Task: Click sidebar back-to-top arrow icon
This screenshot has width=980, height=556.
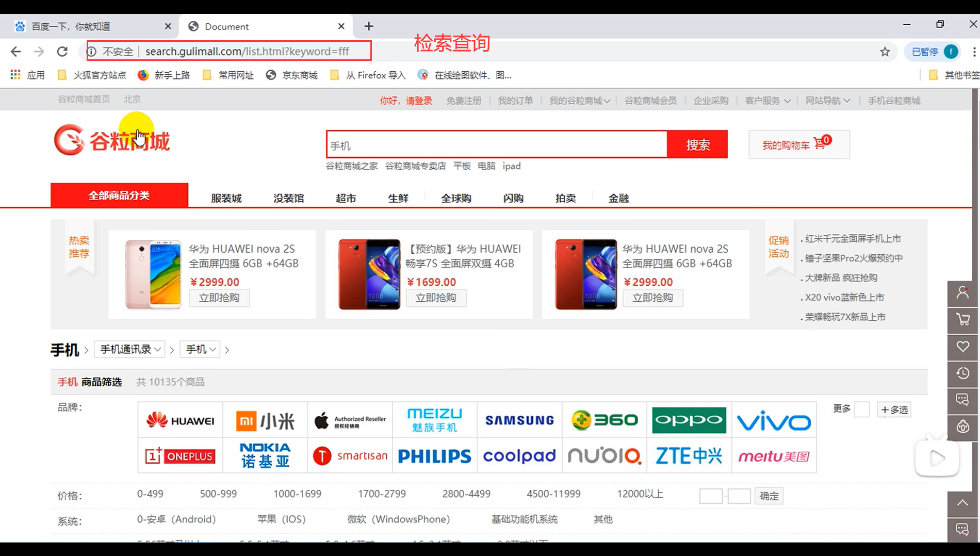Action: (962, 503)
